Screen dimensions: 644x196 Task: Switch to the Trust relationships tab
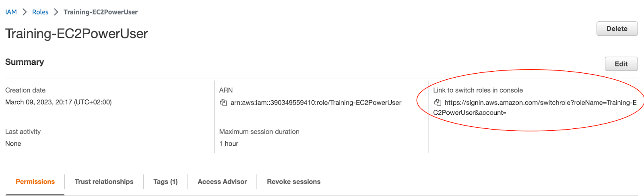point(104,182)
